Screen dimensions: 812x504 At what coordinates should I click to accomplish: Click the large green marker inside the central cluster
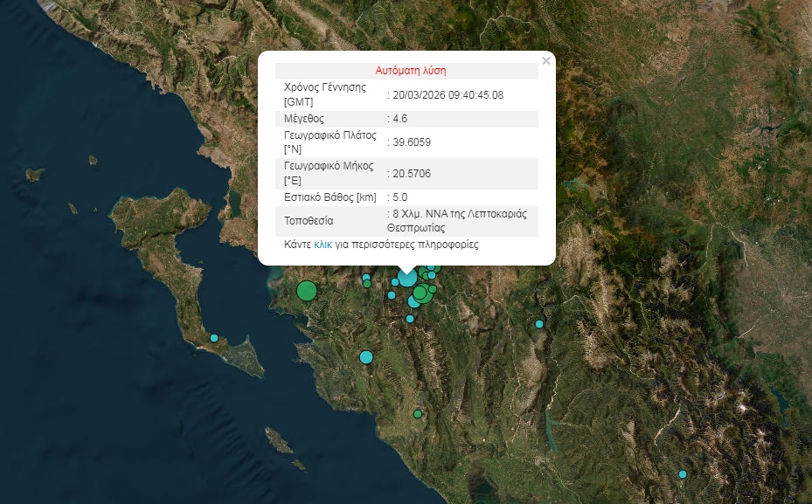(x=420, y=293)
